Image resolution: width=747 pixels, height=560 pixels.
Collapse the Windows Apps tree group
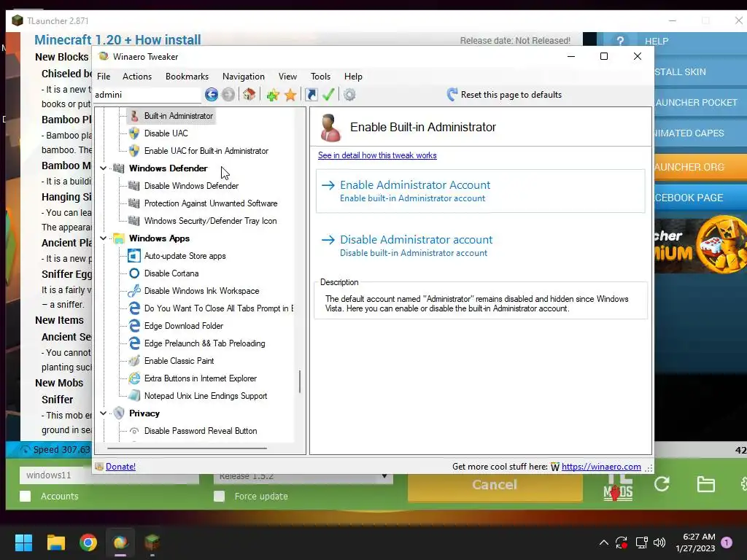pyautogui.click(x=104, y=238)
